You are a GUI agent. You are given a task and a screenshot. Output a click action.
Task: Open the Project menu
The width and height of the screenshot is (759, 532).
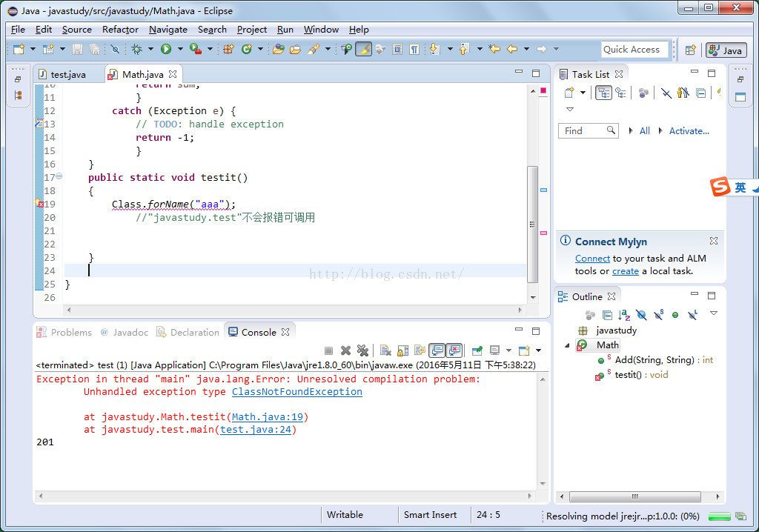point(252,30)
